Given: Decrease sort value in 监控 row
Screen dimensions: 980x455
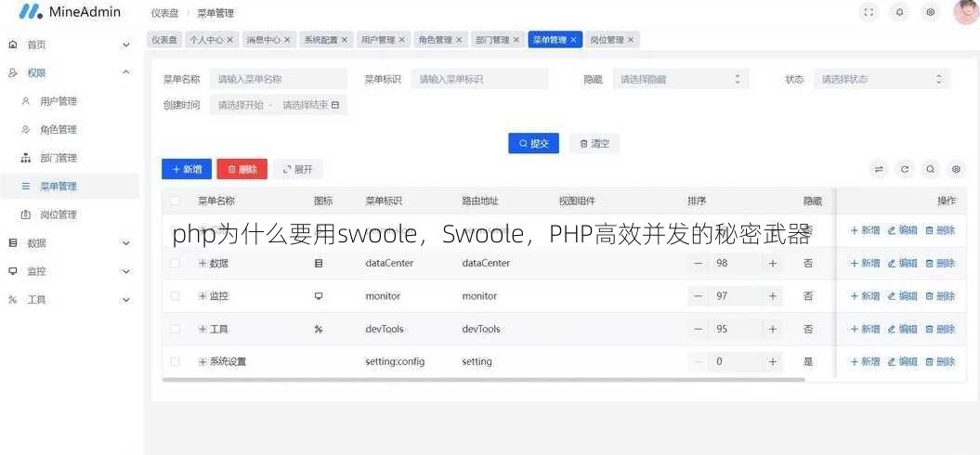Looking at the screenshot, I should click(699, 295).
